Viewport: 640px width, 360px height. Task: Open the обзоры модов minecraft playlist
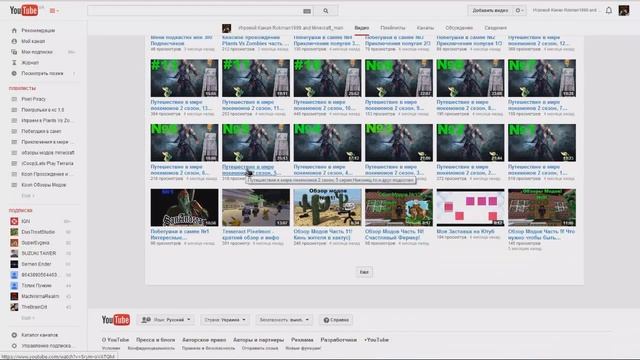[x=48, y=153]
